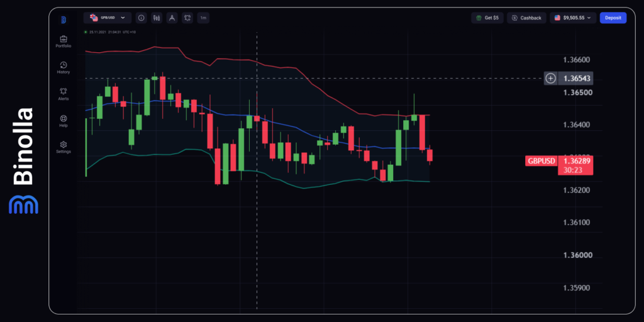The height and width of the screenshot is (322, 644).
Task: Click the Binolla logo icon in sidebar
Action: [x=64, y=19]
